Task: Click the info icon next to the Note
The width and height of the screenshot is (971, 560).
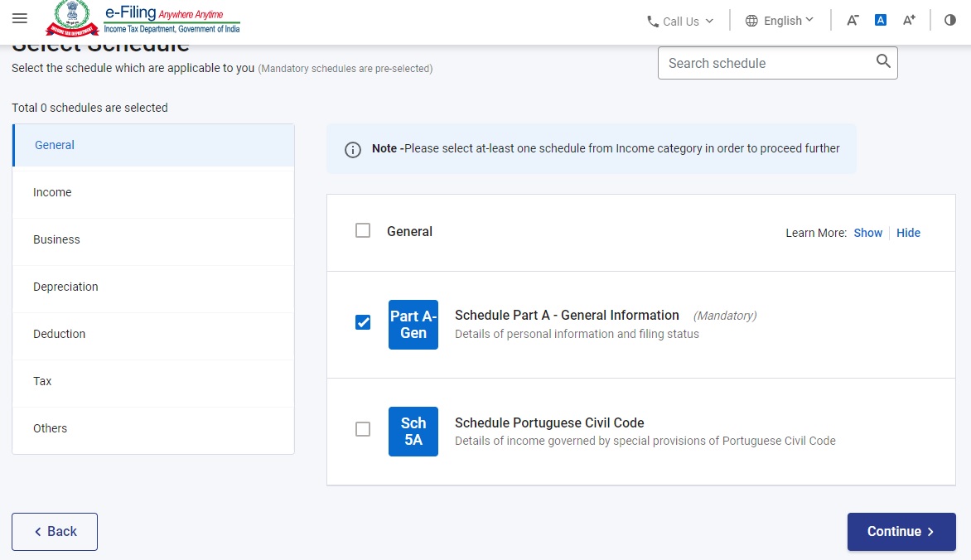Action: click(x=352, y=150)
